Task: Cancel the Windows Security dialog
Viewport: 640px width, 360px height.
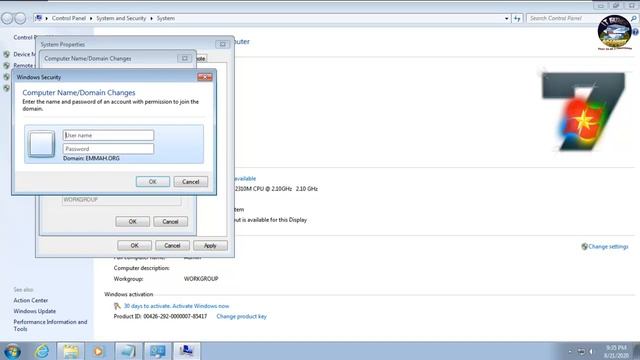Action: pyautogui.click(x=191, y=182)
